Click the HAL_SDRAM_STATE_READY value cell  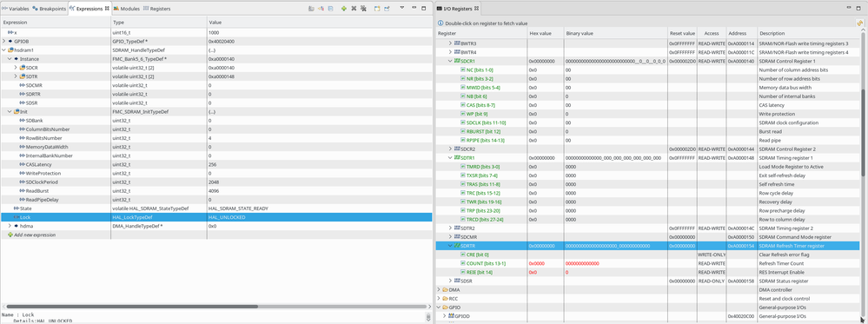click(x=237, y=208)
